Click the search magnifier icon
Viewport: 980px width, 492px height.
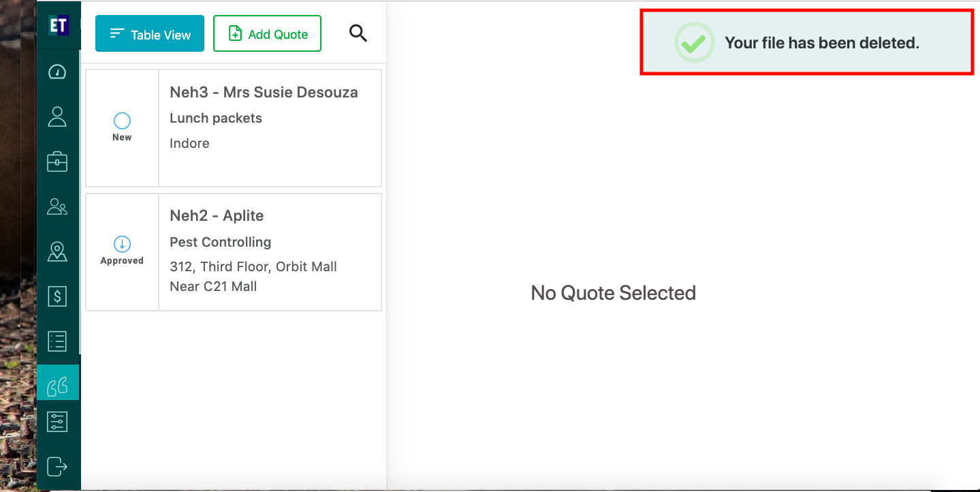pos(358,33)
